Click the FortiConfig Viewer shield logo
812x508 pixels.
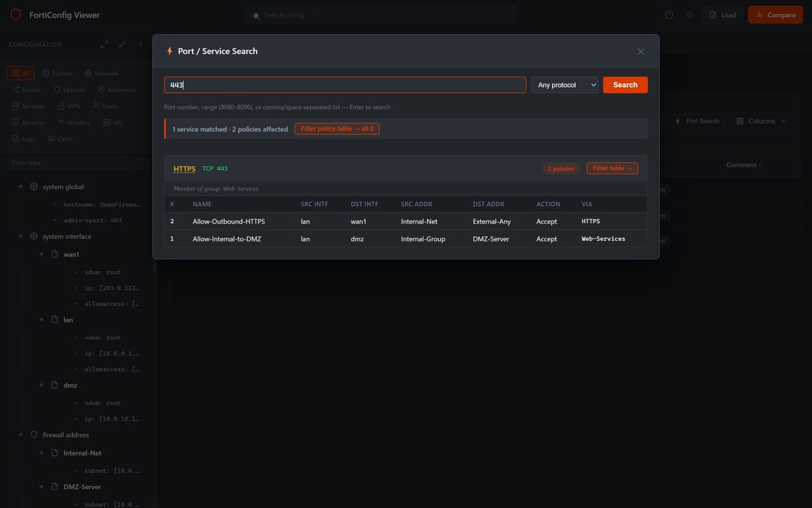point(16,15)
